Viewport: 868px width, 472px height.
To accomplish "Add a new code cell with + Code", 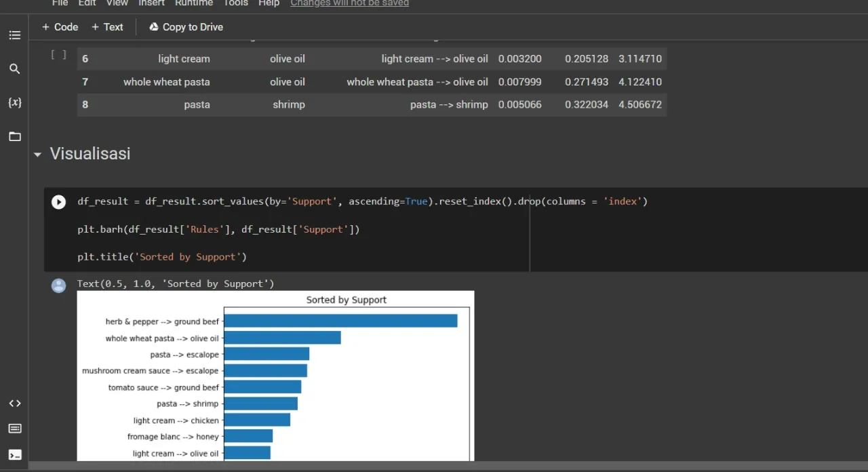I will tap(60, 27).
